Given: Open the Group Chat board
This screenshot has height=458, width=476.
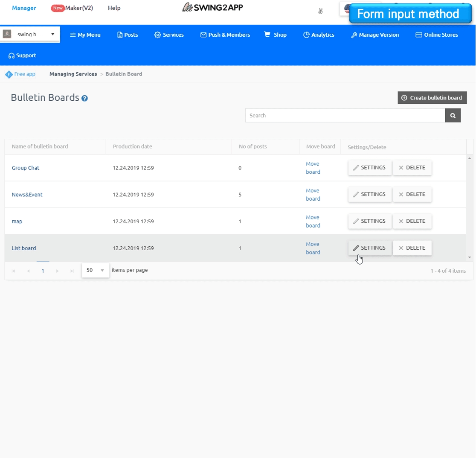Looking at the screenshot, I should click(x=26, y=168).
